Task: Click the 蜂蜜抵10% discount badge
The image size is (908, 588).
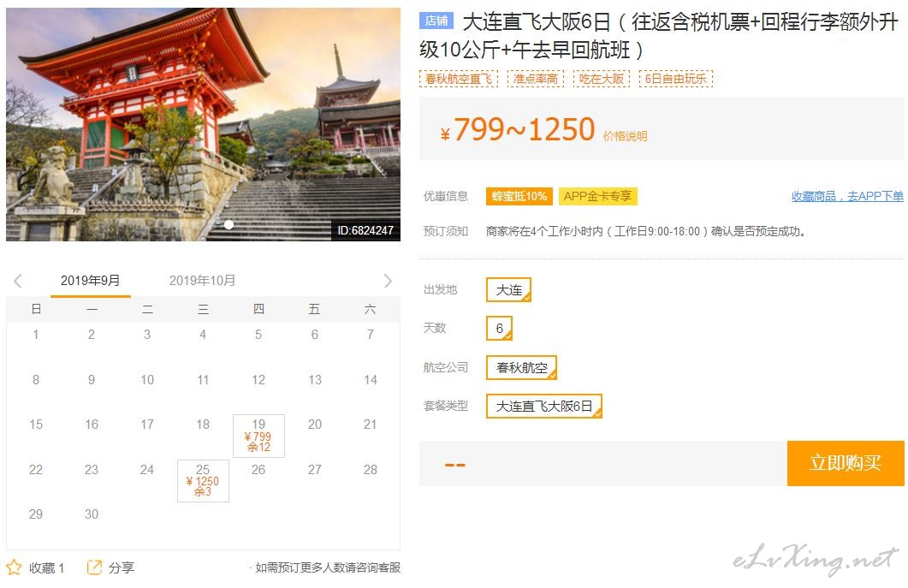Action: pos(519,196)
